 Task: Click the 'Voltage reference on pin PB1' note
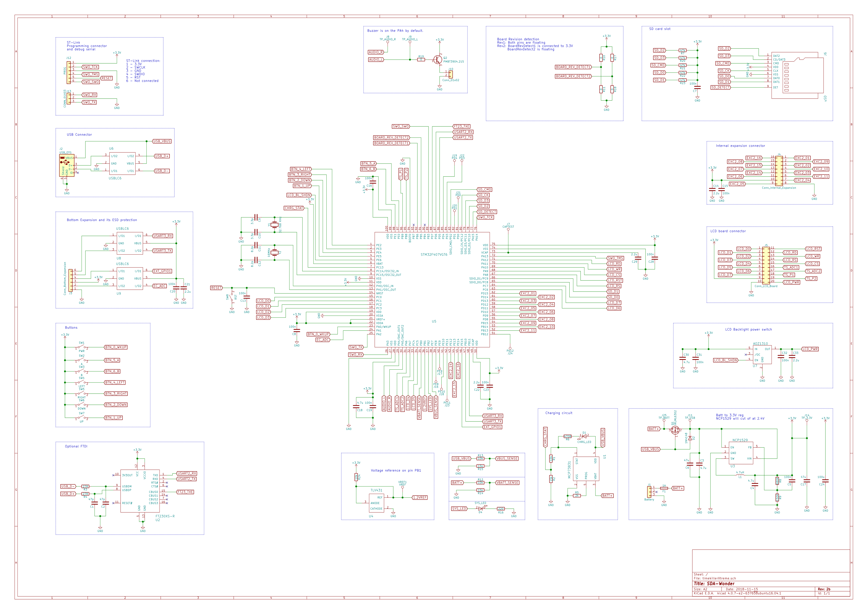pyautogui.click(x=396, y=470)
